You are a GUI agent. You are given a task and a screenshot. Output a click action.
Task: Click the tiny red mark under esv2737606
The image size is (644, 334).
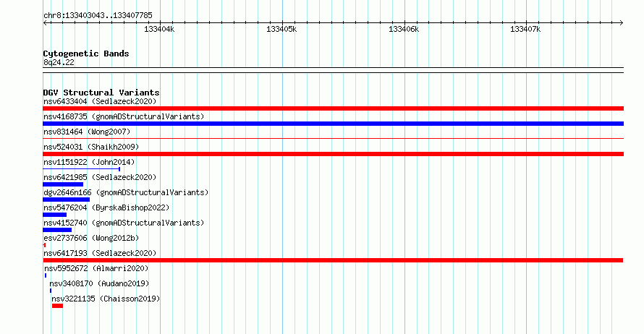click(x=44, y=245)
